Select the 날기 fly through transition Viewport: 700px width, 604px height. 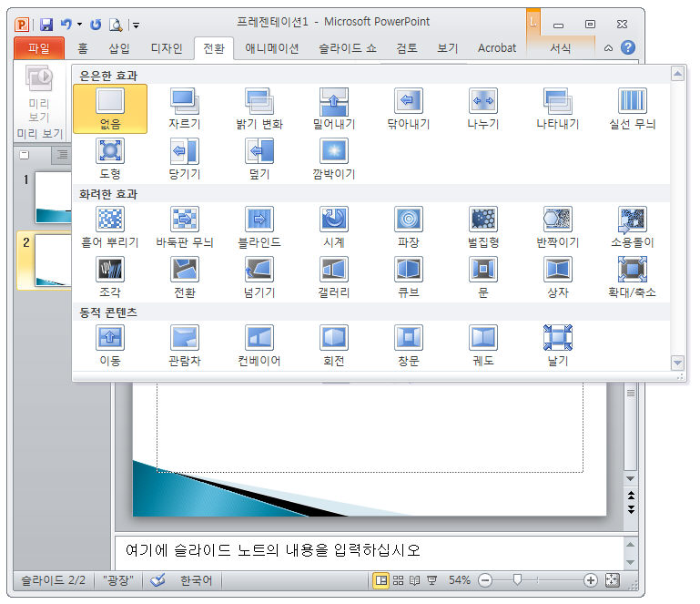tap(558, 346)
